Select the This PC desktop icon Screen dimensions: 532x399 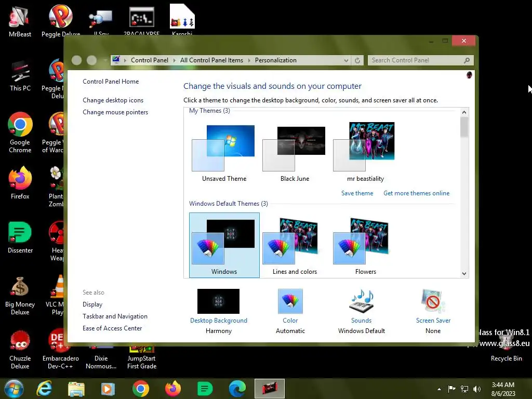(x=20, y=76)
